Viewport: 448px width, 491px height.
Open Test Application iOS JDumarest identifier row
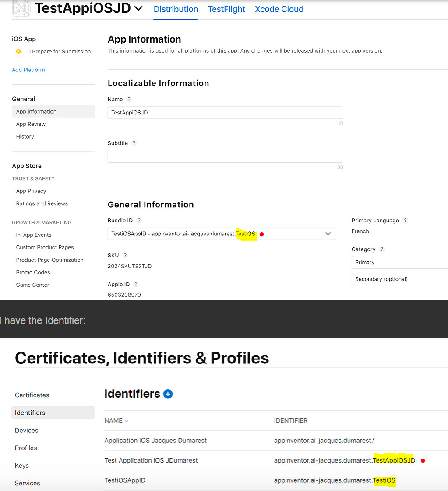coord(151,460)
